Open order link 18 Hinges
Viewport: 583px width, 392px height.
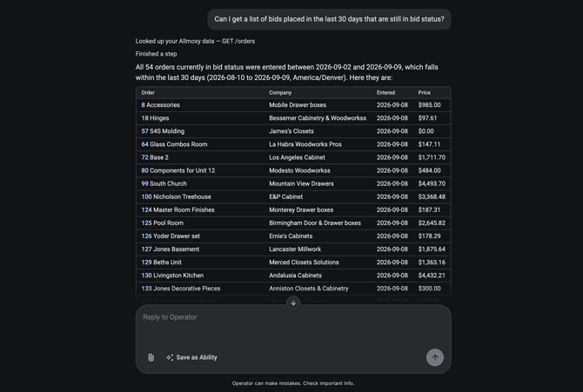pyautogui.click(x=155, y=118)
